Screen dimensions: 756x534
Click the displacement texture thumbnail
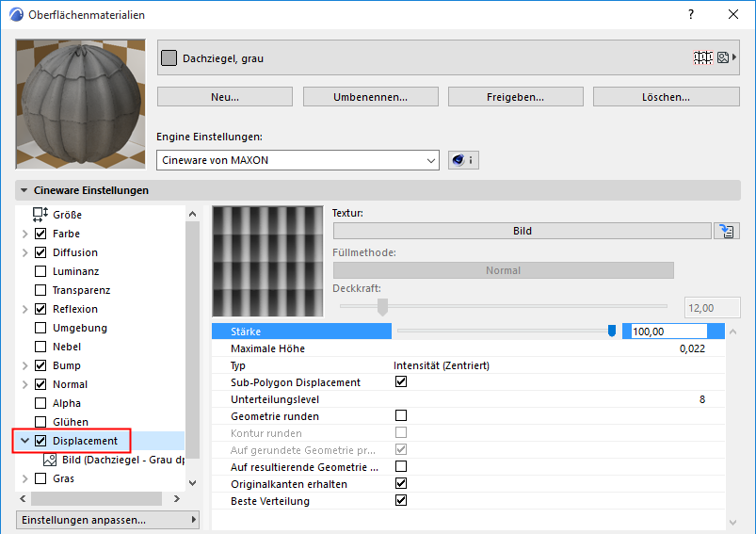click(267, 261)
